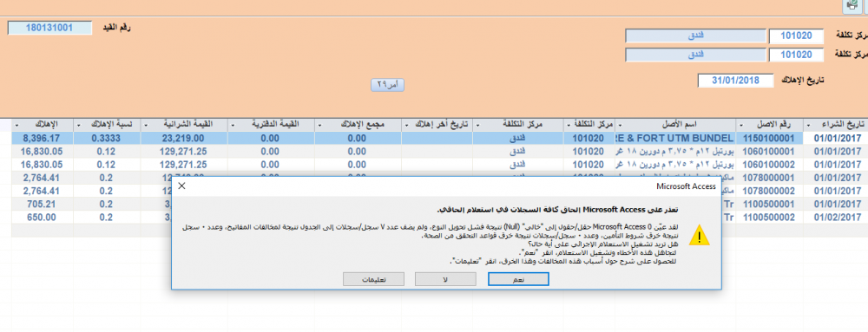Click purchase date 01/02/2017 cell
The image size is (868, 332).
[835, 218]
